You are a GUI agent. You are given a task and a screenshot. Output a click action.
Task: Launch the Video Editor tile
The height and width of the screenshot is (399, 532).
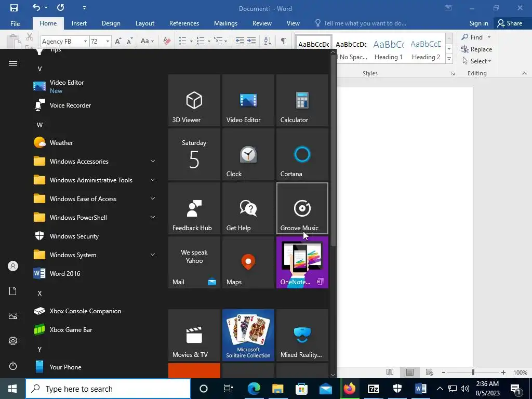click(x=248, y=100)
